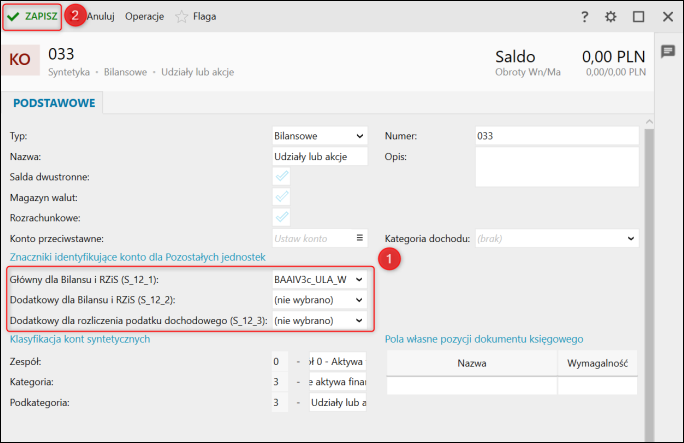Open settings gear icon
The width and height of the screenshot is (684, 443).
611,17
